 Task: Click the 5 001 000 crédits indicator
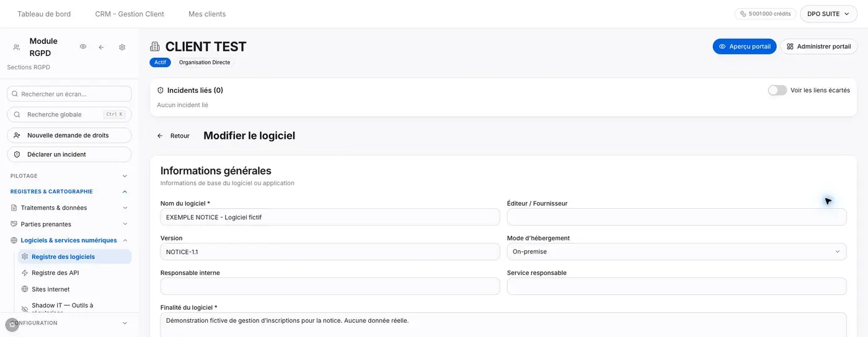[x=766, y=14]
